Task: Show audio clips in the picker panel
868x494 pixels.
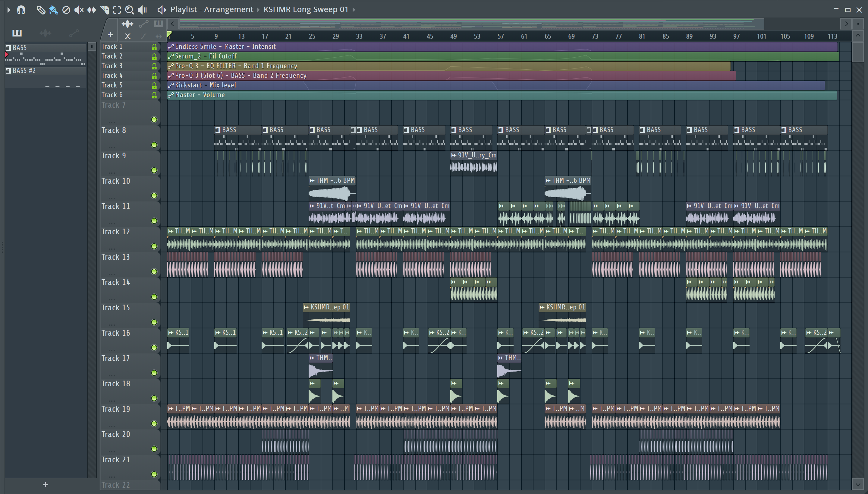Action: [45, 33]
